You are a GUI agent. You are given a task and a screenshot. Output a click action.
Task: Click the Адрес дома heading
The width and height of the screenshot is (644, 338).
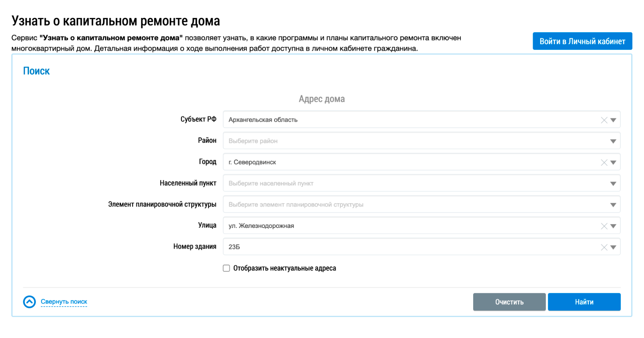322,99
